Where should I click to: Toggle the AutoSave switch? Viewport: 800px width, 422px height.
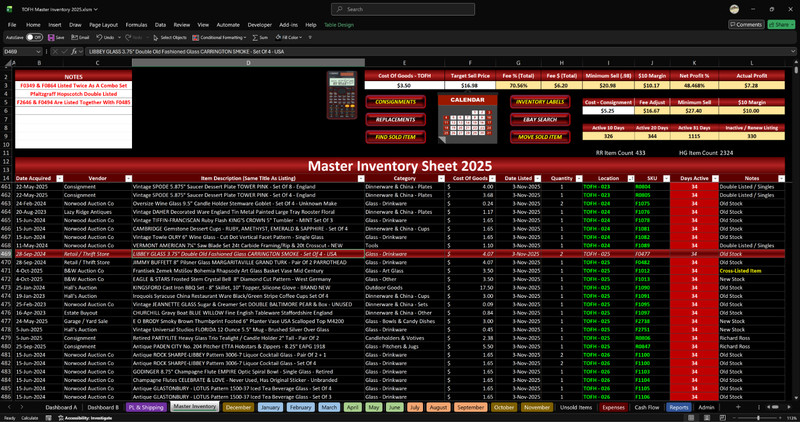click(x=34, y=37)
